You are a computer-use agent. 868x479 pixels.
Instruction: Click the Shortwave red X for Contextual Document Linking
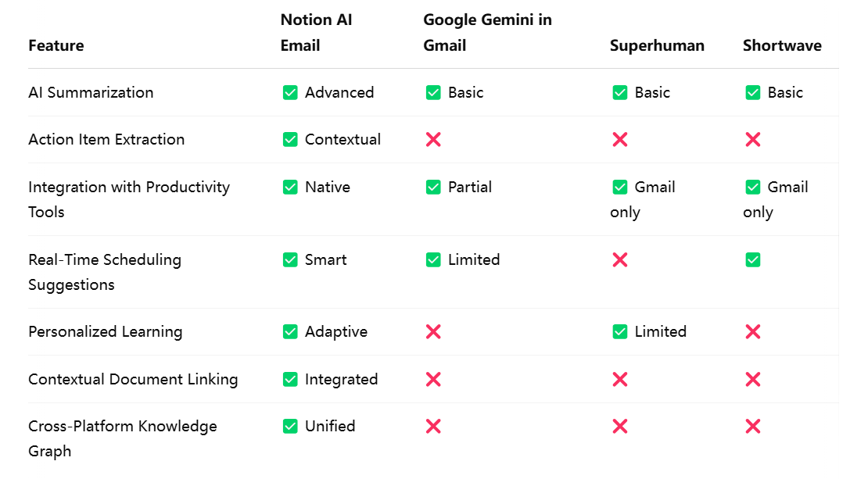(x=753, y=380)
